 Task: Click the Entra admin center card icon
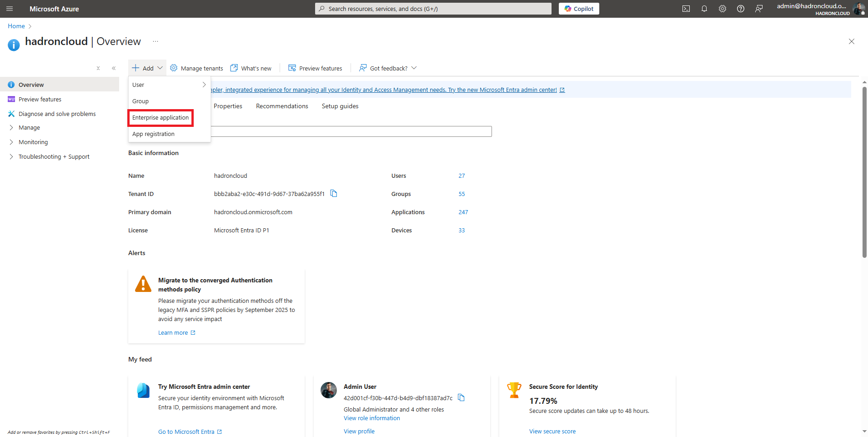point(143,390)
